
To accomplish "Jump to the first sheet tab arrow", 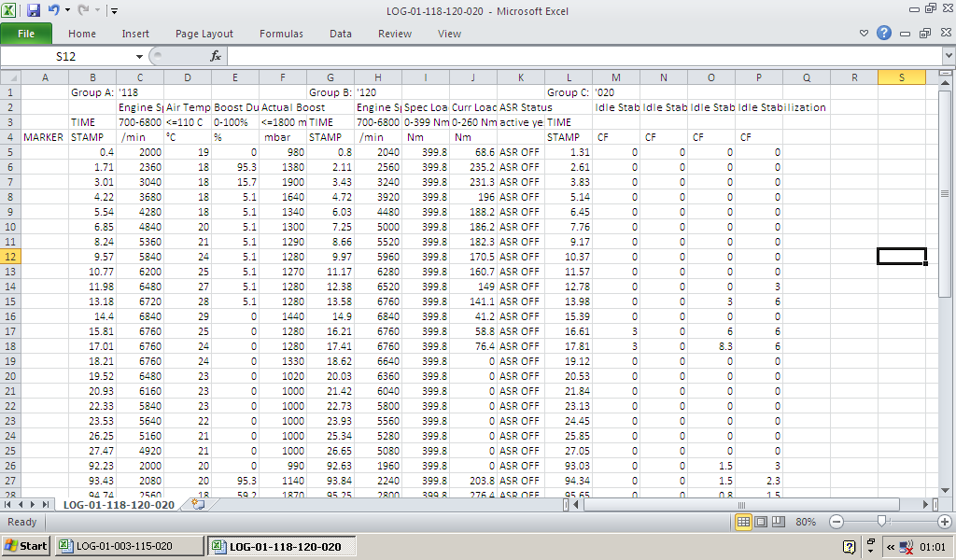I will coord(9,505).
